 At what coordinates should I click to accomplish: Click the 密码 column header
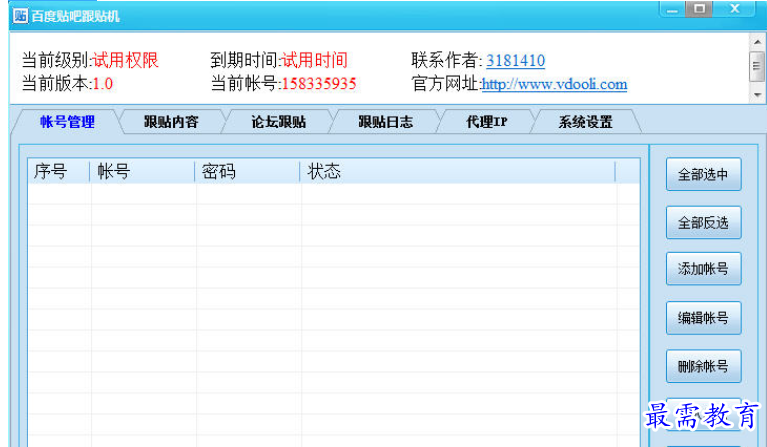tap(248, 172)
